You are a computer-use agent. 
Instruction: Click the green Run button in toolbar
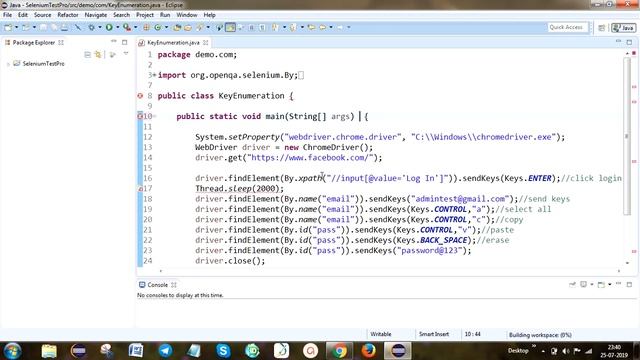tap(109, 27)
